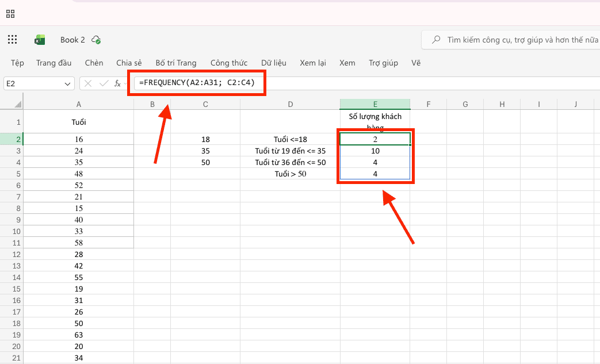Click into the FREQUENCY formula bar

[x=366, y=83]
